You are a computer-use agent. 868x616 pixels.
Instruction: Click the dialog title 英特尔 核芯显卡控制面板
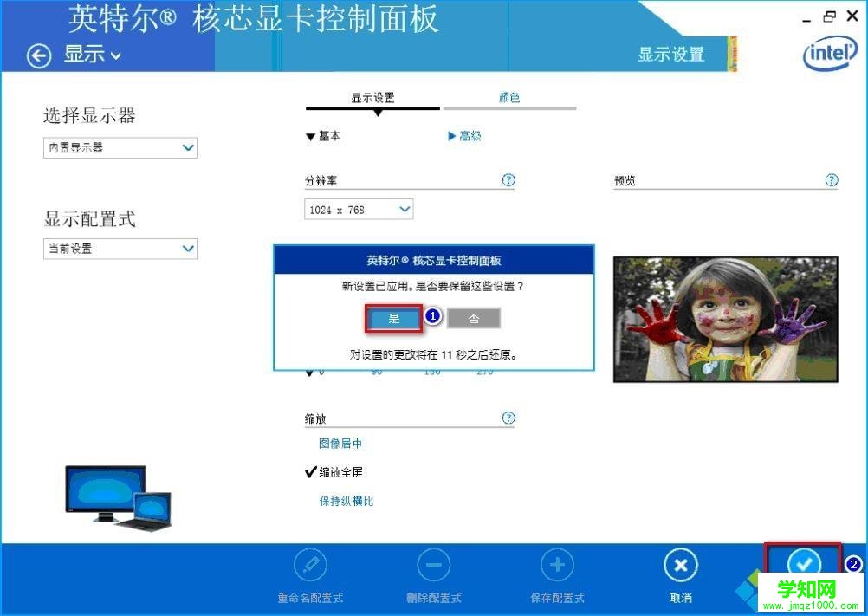coord(433,260)
